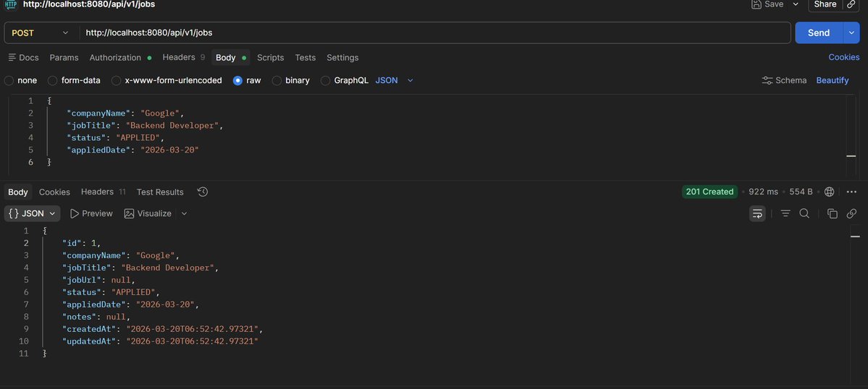Open the Settings tab
The width and height of the screenshot is (868, 389).
pos(342,57)
